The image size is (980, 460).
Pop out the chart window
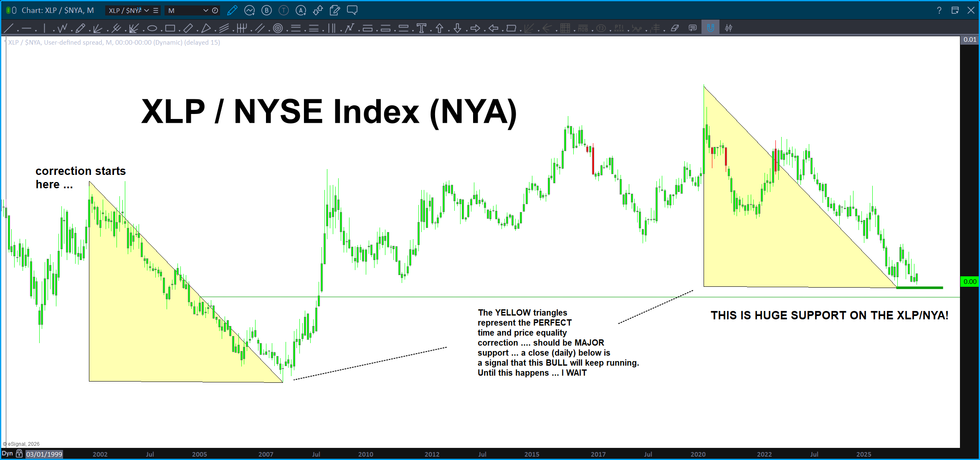955,10
